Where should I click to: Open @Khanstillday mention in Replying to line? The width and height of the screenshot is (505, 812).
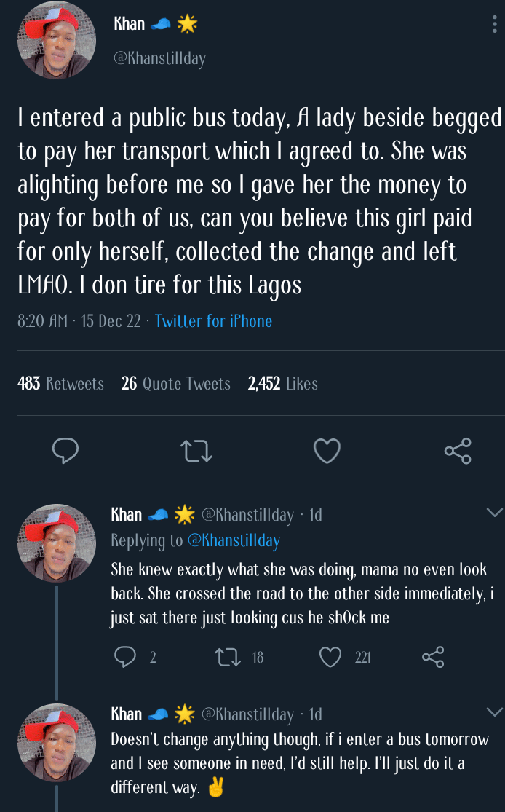pos(234,540)
